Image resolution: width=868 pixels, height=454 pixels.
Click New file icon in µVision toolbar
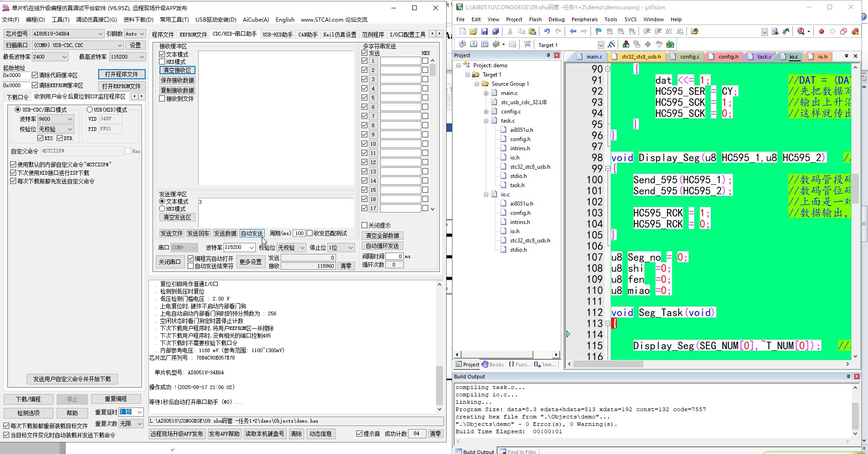[462, 31]
